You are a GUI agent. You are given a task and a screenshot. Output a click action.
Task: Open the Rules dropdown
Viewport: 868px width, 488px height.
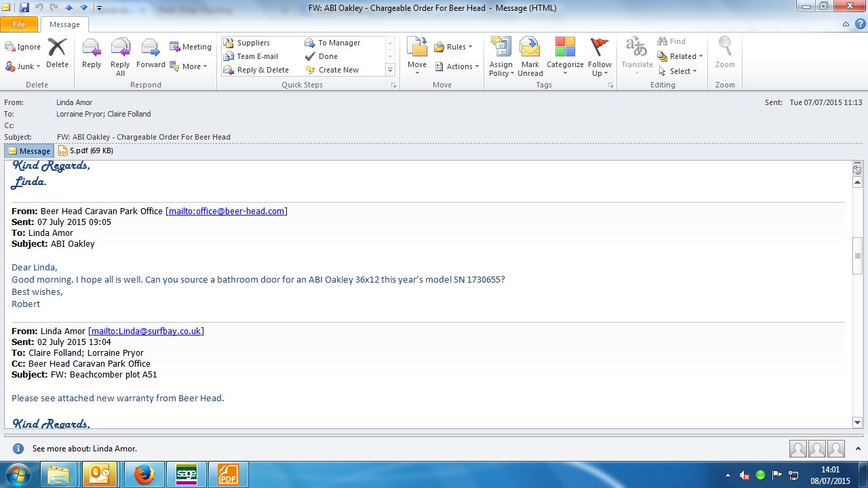(453, 47)
